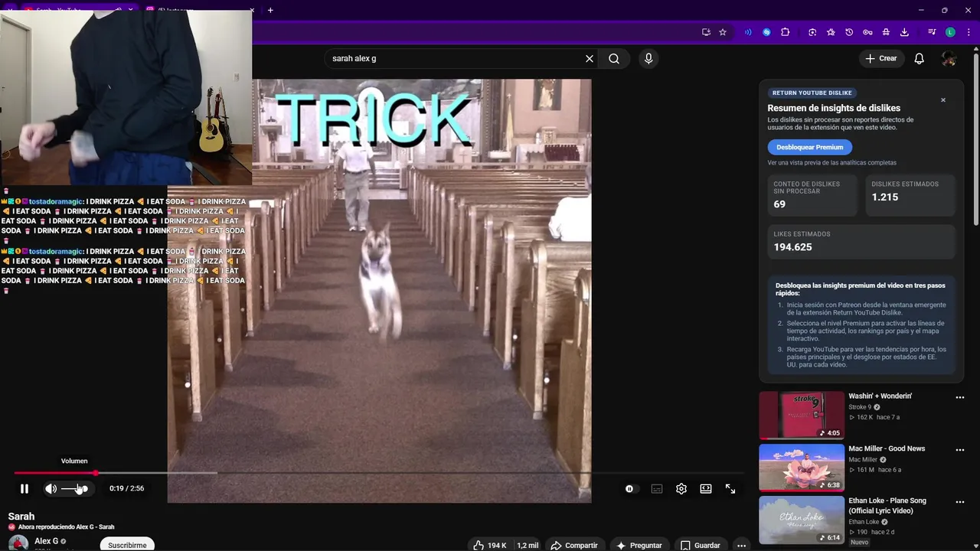
Task: Clear the YouTube search box text
Action: (x=590, y=59)
